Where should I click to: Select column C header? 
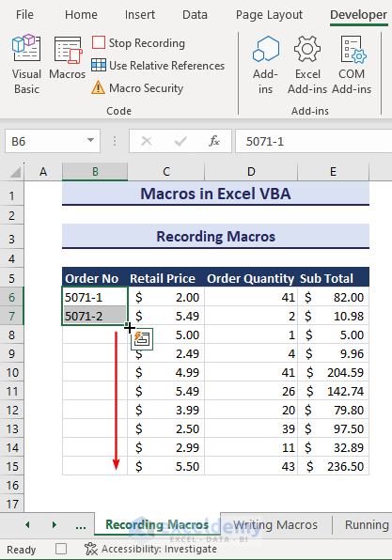[x=166, y=172]
